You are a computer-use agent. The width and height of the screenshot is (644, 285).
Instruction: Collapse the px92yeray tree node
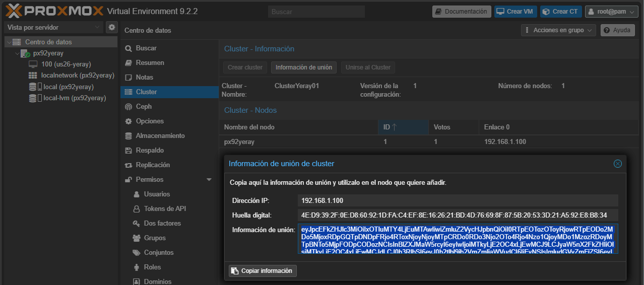click(17, 53)
